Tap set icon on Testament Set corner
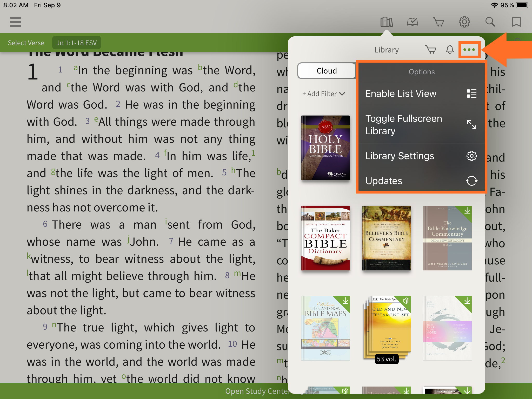 [x=406, y=301]
